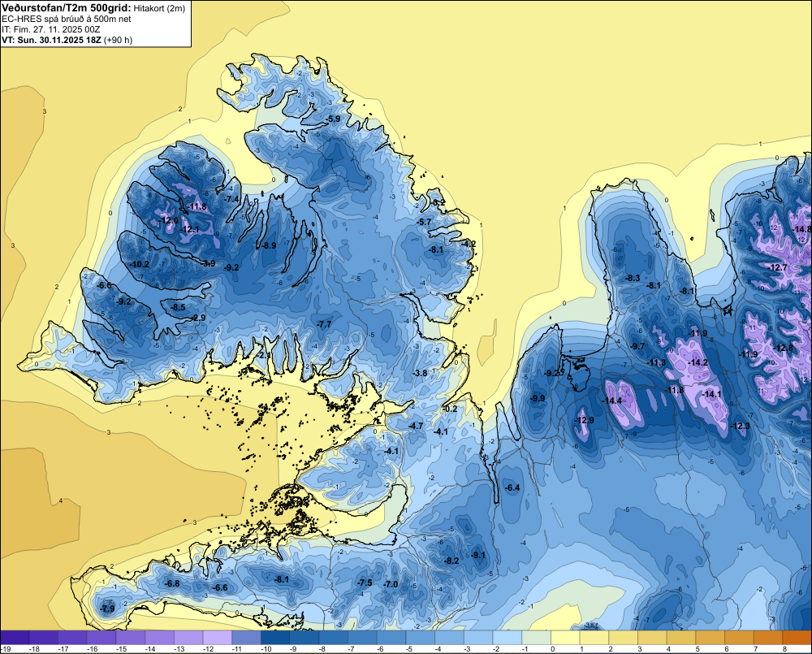Select the -14.4 temperature value
Image resolution: width=812 pixels, height=654 pixels.
611,401
